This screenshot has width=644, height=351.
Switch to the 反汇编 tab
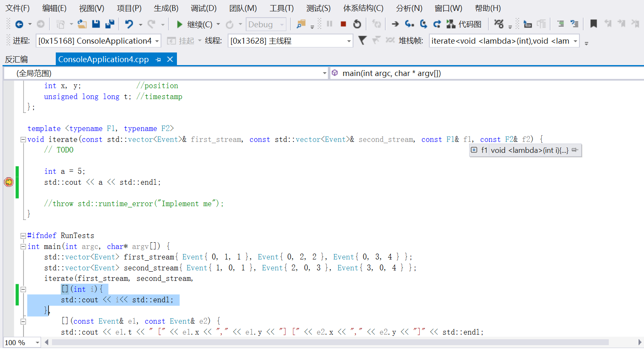coord(16,60)
